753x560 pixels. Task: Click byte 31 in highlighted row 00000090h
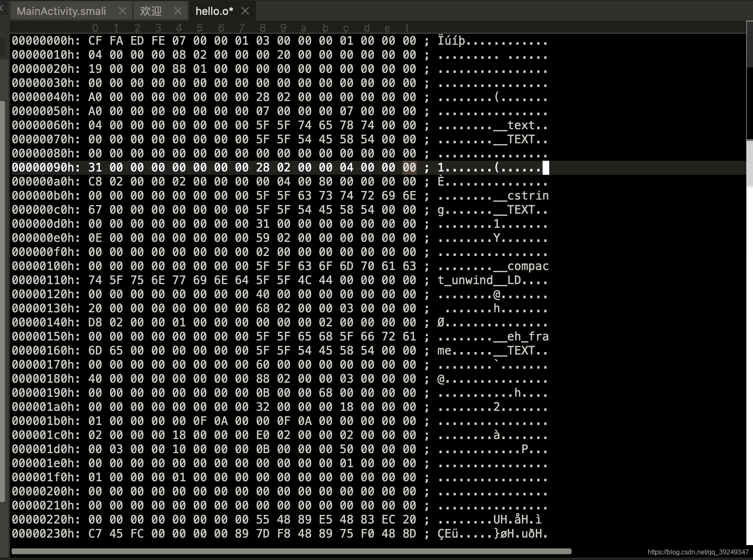[95, 167]
